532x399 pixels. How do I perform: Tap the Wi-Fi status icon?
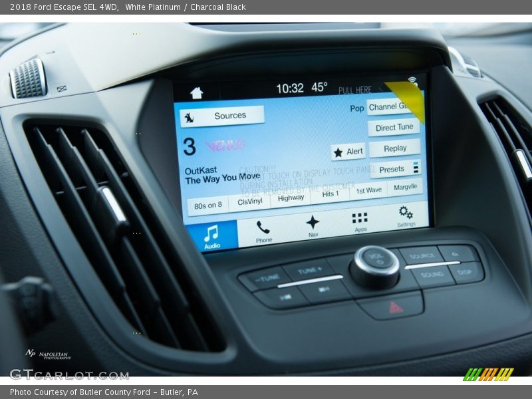coord(412,81)
